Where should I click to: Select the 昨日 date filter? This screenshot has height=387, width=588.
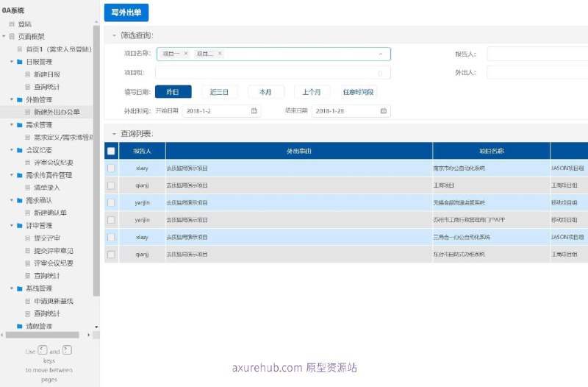tap(173, 92)
